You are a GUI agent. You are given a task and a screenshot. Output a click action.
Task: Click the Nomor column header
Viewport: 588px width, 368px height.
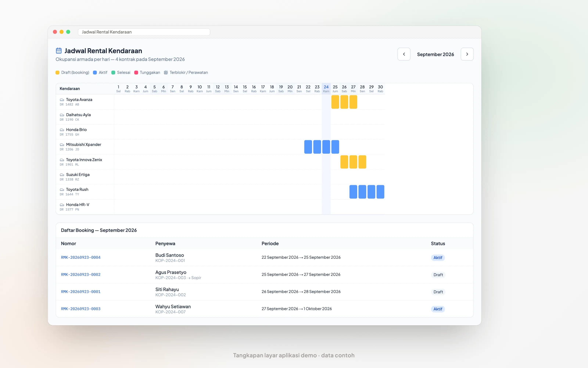coord(69,243)
